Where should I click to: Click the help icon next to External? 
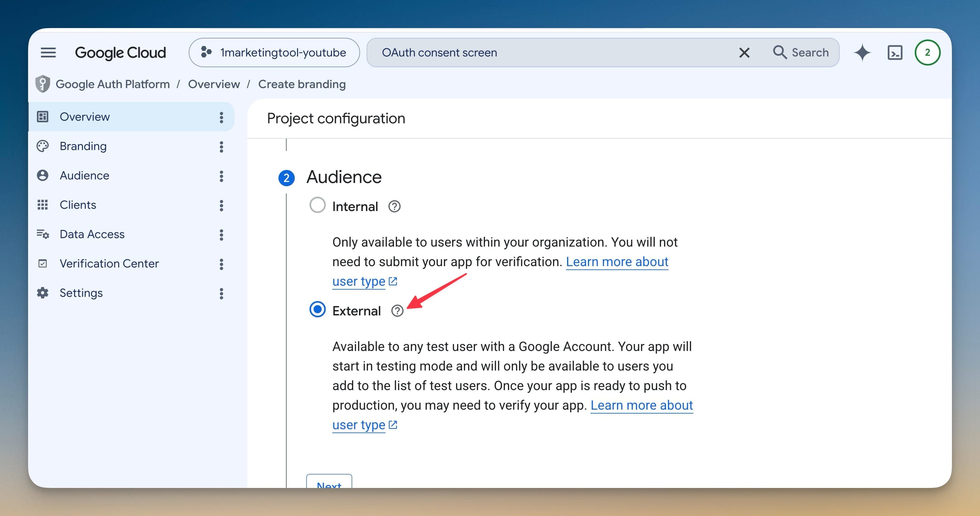coord(397,311)
